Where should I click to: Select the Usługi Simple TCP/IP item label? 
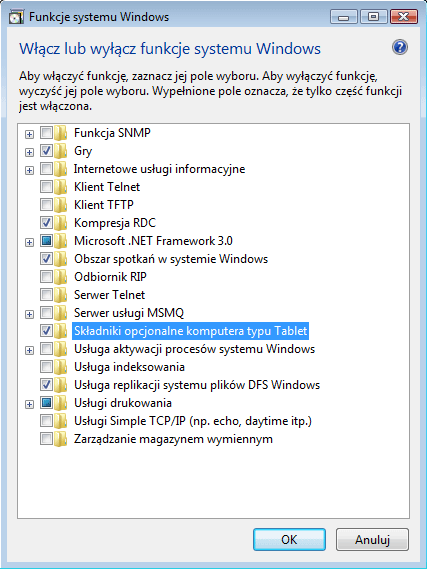[193, 421]
